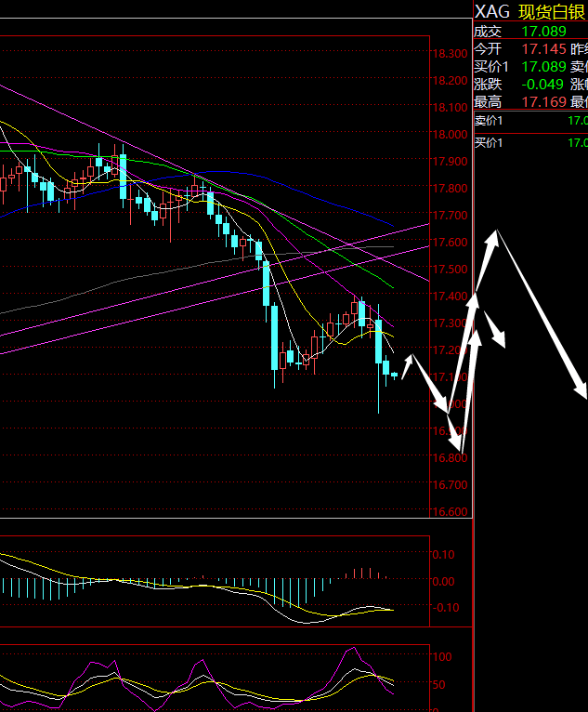
Task: Select the 现货白银 instrument name
Action: [x=552, y=12]
